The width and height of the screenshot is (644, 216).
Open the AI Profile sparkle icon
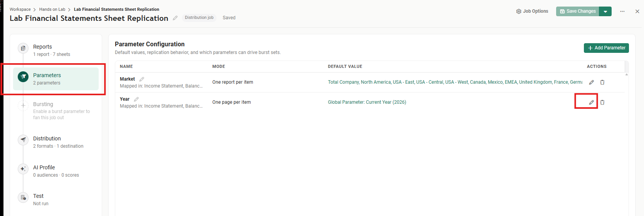23,169
